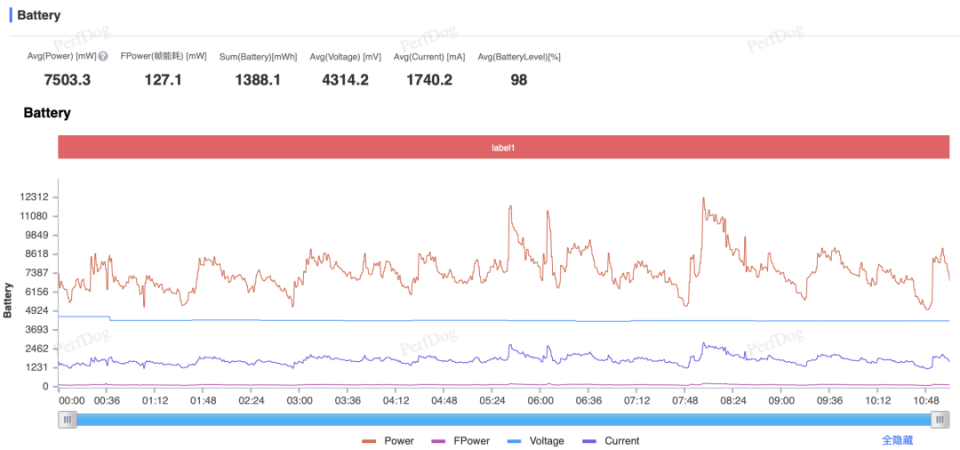The image size is (960, 450).
Task: Click the 07:48 x-axis time label
Action: click(x=685, y=401)
